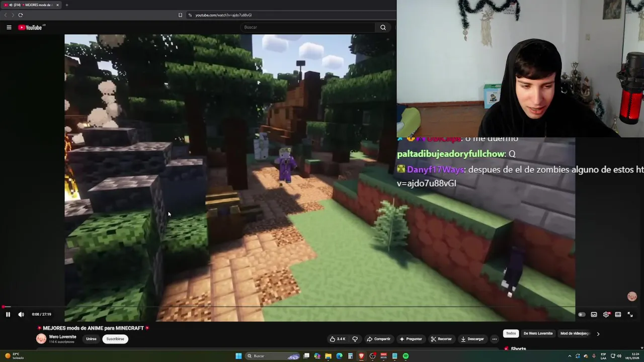
Task: Open the volume control in system tray
Action: point(619,356)
